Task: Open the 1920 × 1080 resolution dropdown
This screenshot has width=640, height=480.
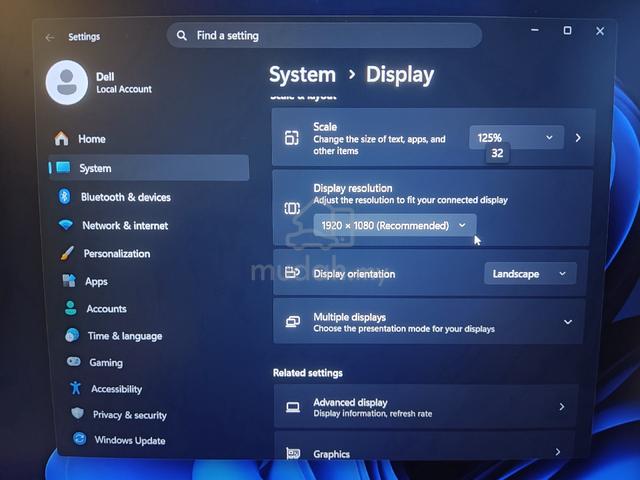Action: coord(395,225)
